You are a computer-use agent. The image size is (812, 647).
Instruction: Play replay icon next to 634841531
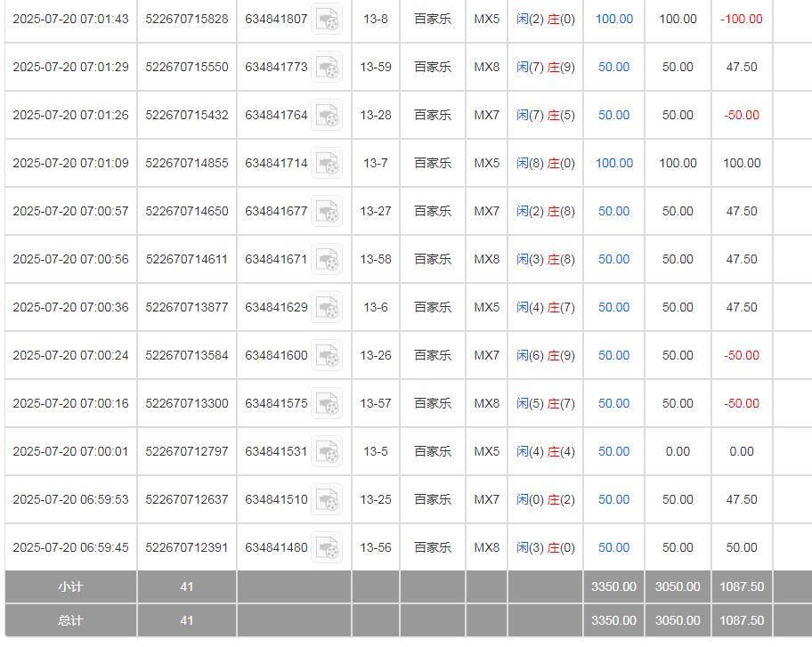(x=327, y=451)
